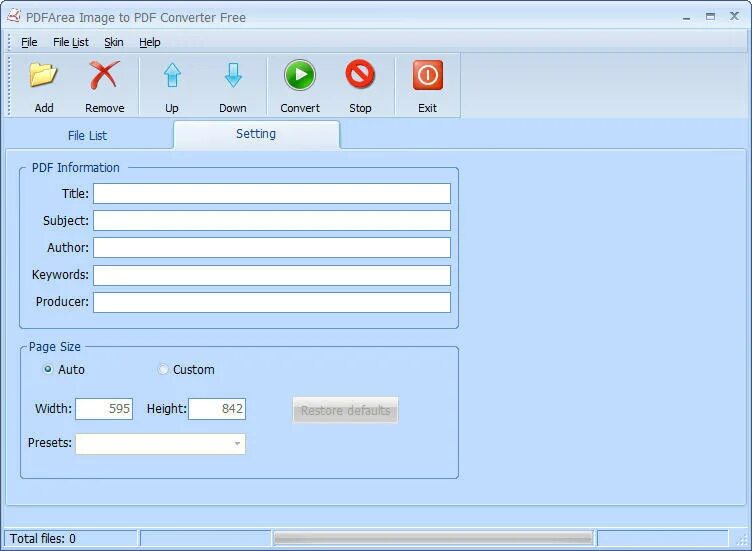The height and width of the screenshot is (551, 752).
Task: Click the Restore defaults button
Action: coord(345,410)
